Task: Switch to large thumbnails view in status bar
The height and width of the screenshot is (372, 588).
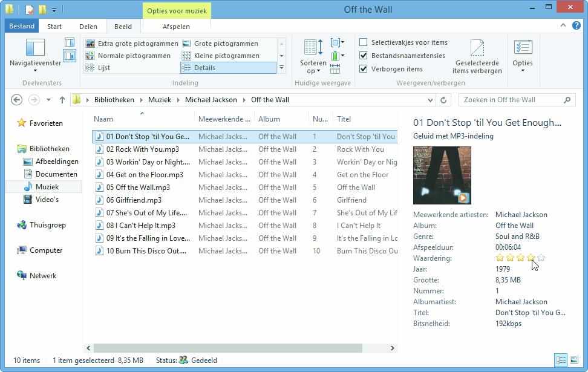Action: tap(574, 361)
